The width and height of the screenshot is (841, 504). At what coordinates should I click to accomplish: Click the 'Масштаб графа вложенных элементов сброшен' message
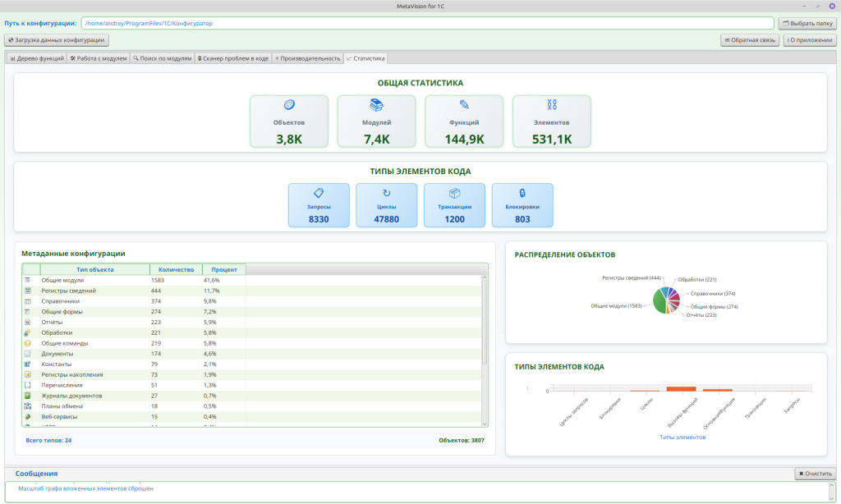(85, 488)
